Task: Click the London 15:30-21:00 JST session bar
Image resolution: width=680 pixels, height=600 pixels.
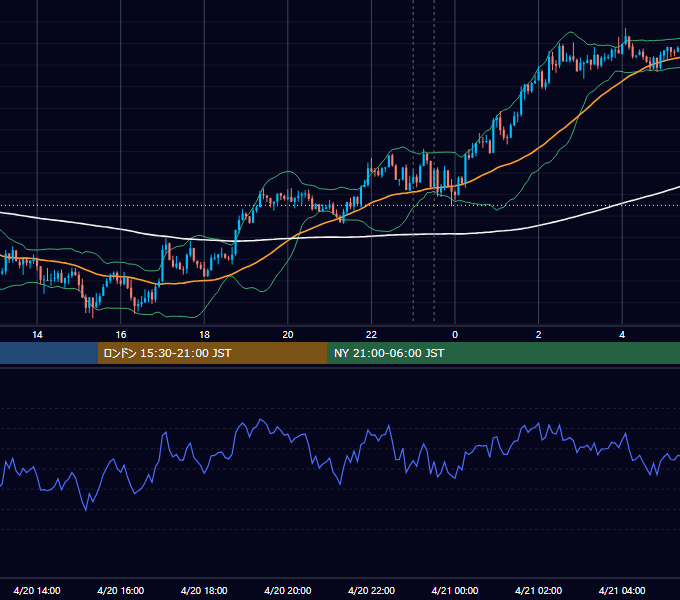Action: pyautogui.click(x=212, y=353)
